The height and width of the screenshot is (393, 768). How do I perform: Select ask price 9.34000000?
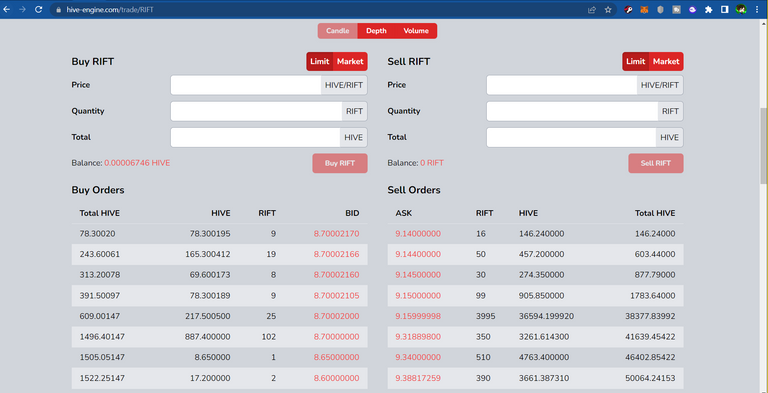pyautogui.click(x=418, y=358)
